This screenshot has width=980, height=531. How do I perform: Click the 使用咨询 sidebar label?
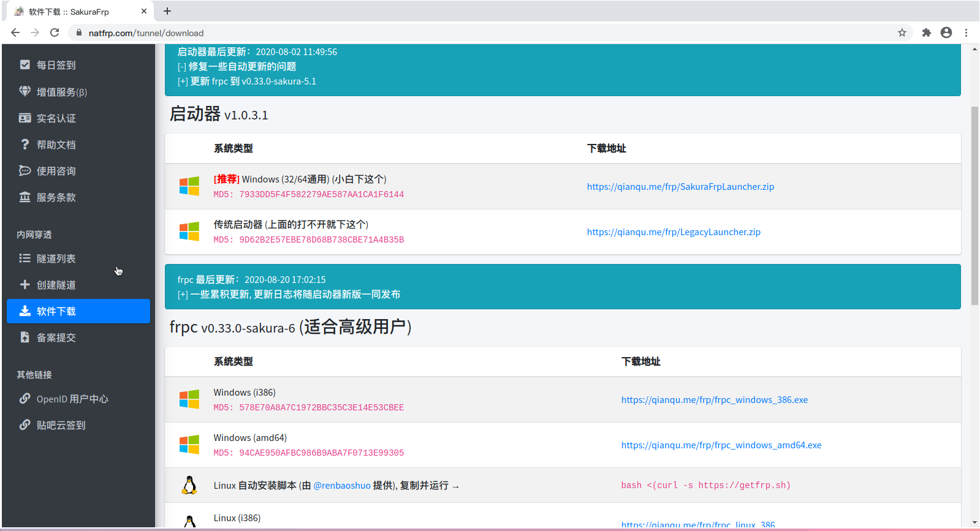pos(56,171)
